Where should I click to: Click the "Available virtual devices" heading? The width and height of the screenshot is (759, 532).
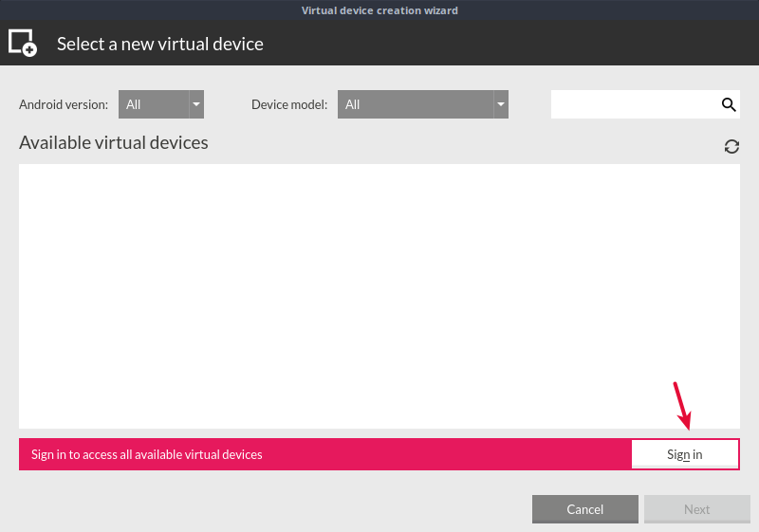[x=114, y=143]
